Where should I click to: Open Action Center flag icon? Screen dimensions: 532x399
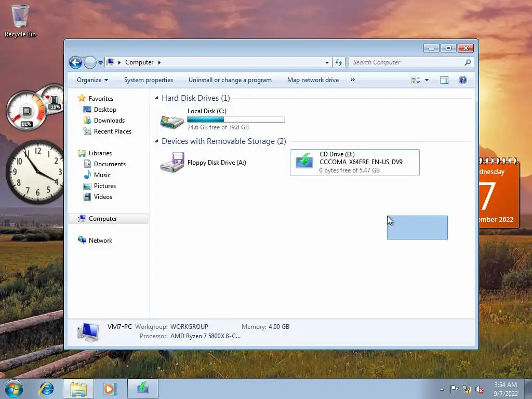click(454, 389)
